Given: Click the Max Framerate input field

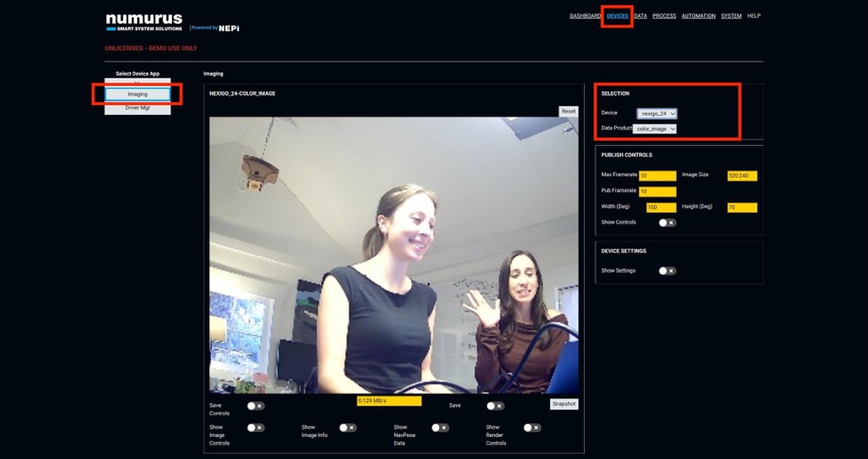Looking at the screenshot, I should (x=657, y=176).
